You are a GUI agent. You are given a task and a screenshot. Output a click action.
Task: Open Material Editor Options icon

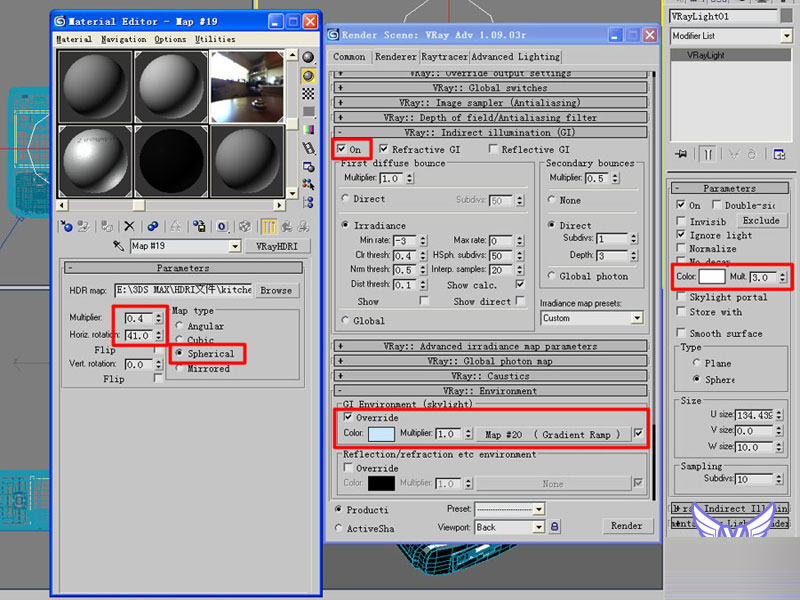click(x=308, y=166)
